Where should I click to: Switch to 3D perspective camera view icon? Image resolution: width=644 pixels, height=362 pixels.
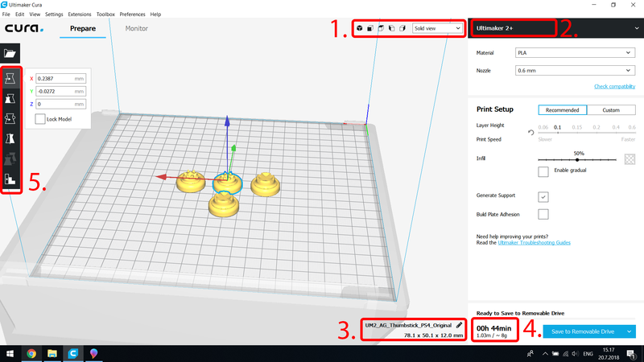(x=359, y=28)
